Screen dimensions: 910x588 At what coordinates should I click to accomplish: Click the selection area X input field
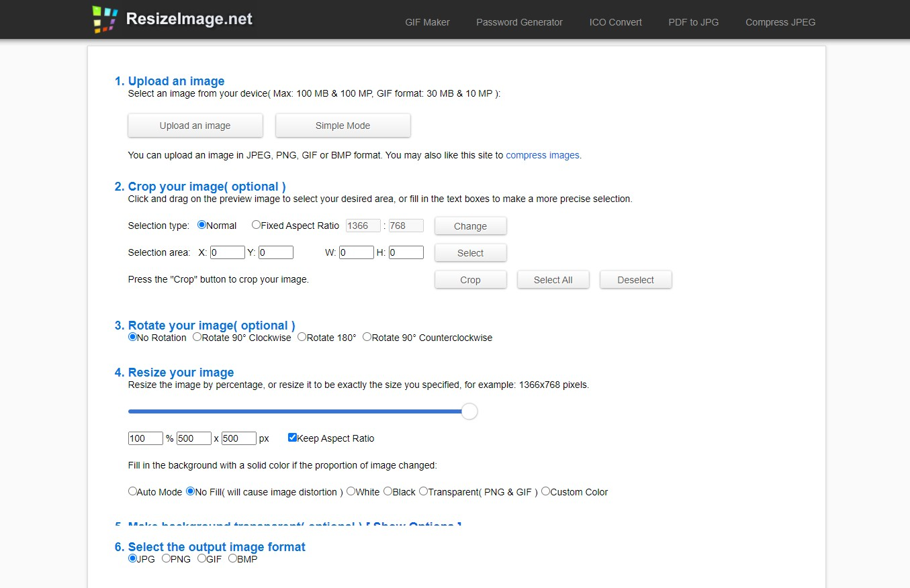pyautogui.click(x=227, y=253)
